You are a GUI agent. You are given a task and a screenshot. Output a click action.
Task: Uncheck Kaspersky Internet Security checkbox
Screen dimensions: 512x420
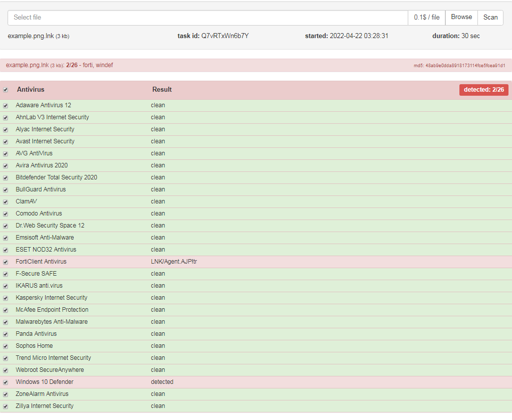[6, 298]
